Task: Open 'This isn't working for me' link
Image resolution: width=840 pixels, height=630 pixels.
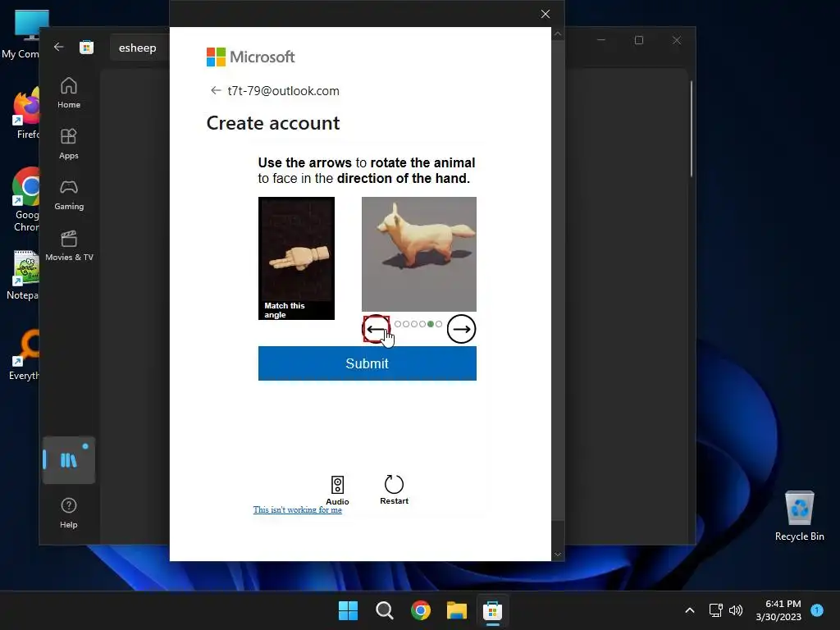Action: pos(297,509)
